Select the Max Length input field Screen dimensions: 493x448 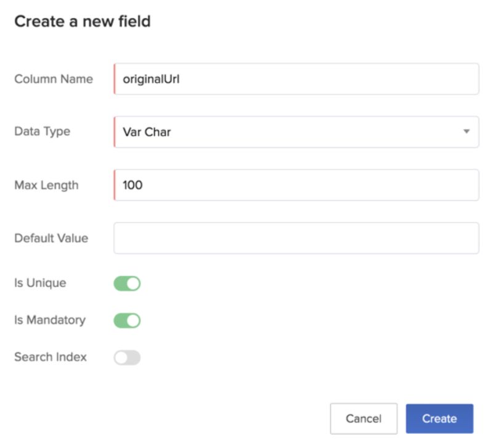coord(296,185)
